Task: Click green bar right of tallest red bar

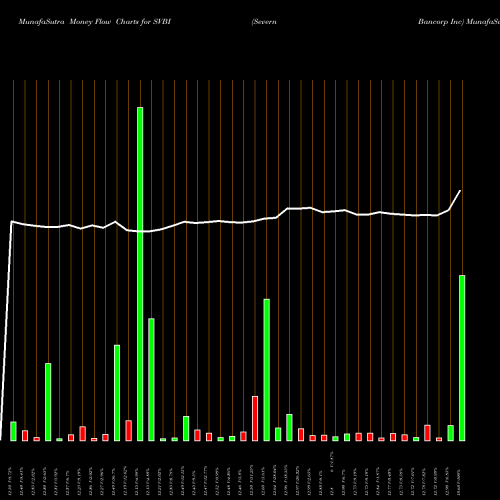Action: point(267,370)
